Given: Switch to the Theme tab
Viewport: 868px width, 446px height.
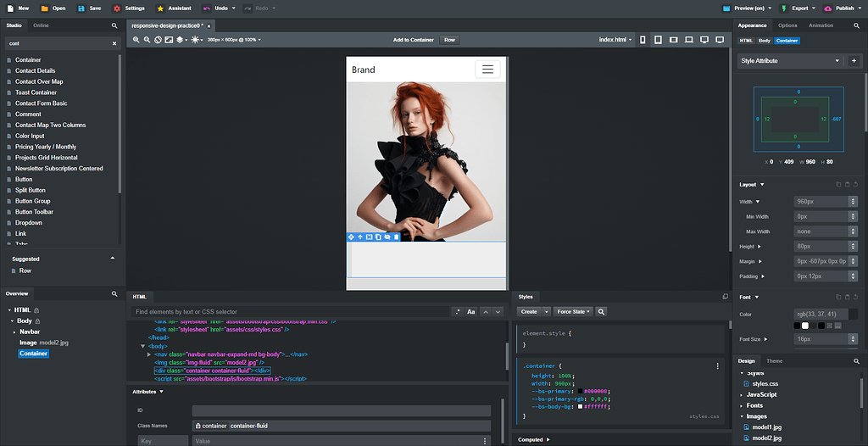Looking at the screenshot, I should (775, 361).
